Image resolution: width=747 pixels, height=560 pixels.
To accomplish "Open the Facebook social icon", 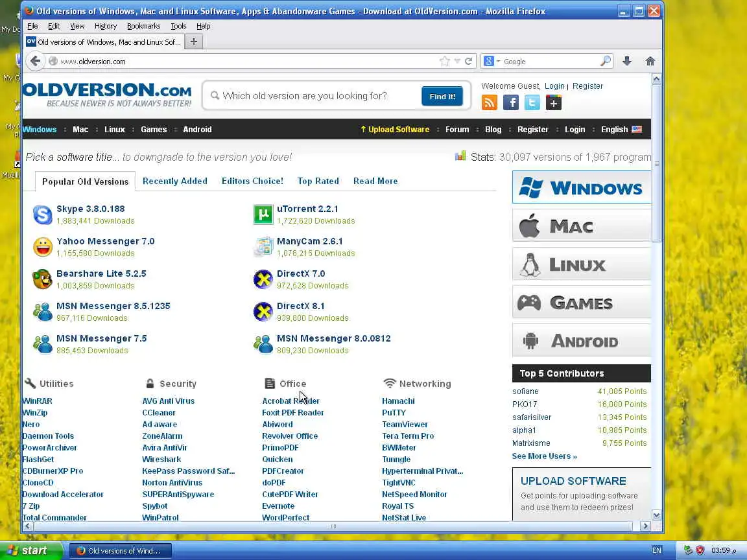I will [511, 102].
